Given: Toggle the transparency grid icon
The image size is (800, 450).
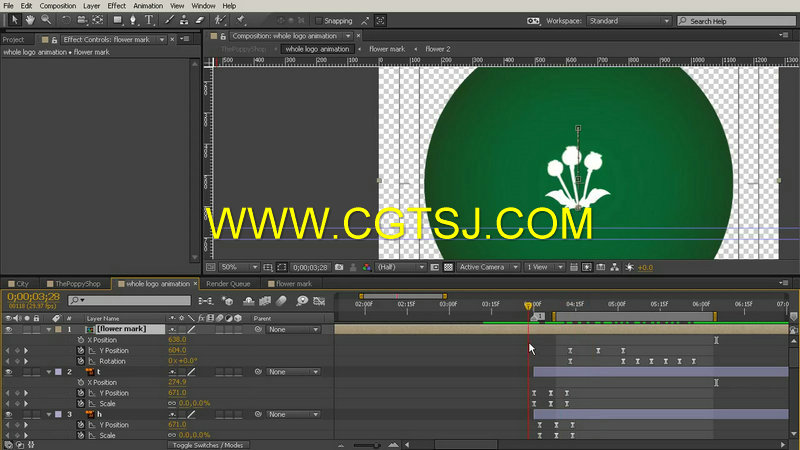Looking at the screenshot, I should coord(448,267).
